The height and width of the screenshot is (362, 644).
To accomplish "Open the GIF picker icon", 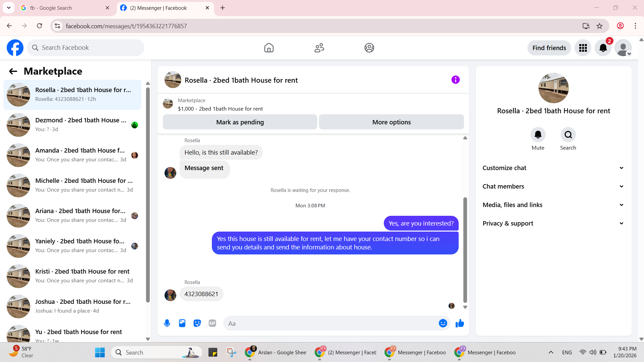I will pos(212,323).
